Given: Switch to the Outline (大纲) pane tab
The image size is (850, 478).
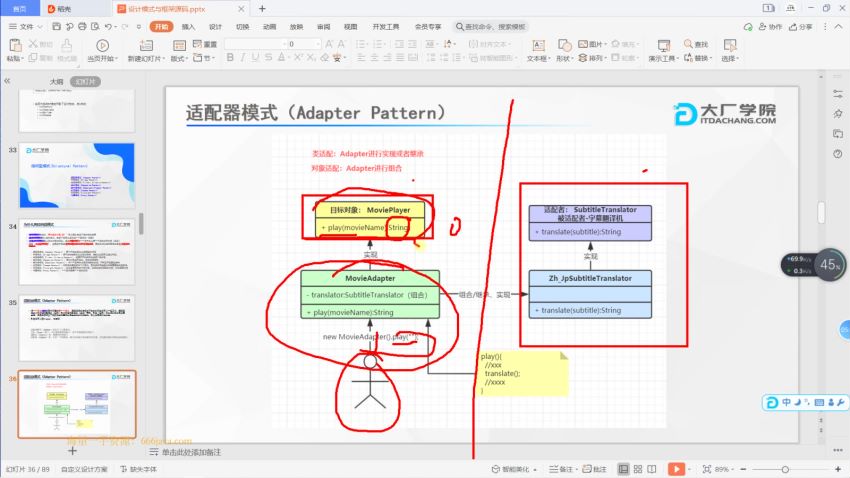Looking at the screenshot, I should [x=56, y=81].
